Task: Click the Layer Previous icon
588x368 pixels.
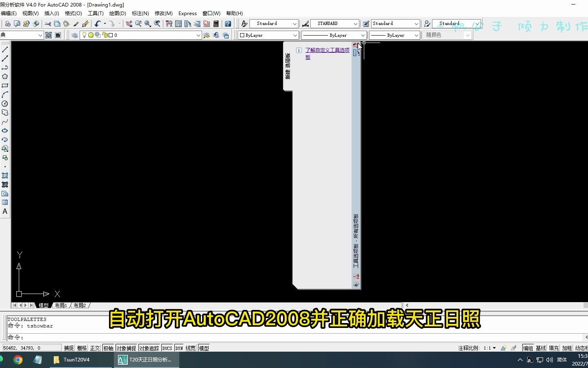Action: click(x=216, y=35)
